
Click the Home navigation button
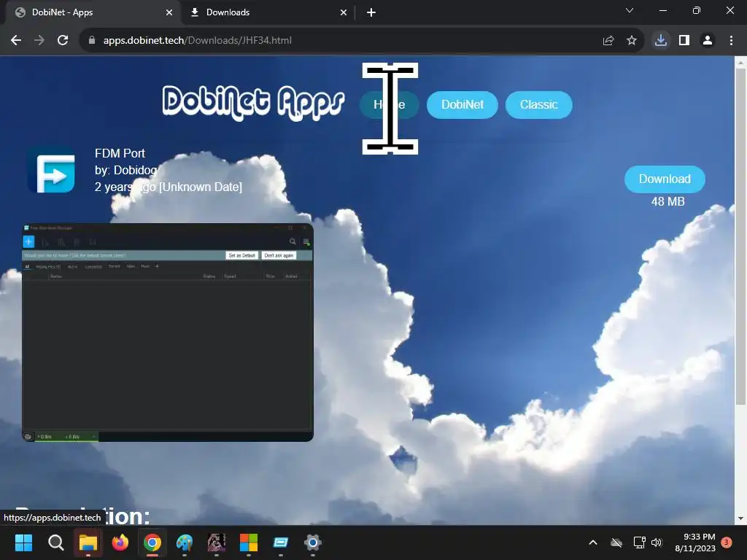390,105
